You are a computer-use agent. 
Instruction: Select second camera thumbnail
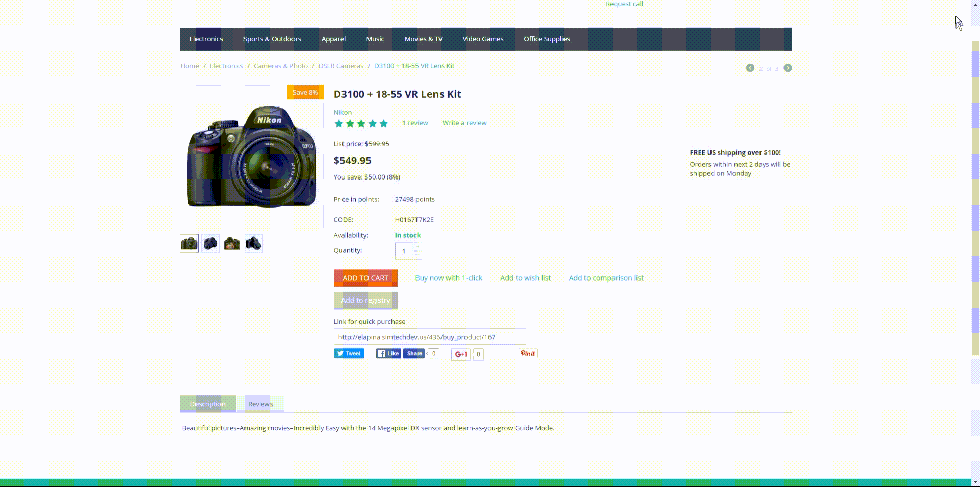pos(210,243)
